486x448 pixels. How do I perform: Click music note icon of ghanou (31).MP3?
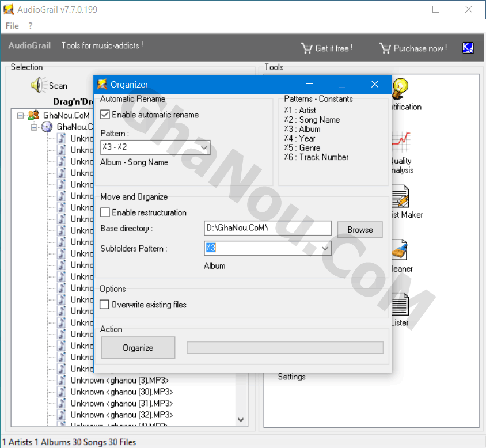point(62,403)
